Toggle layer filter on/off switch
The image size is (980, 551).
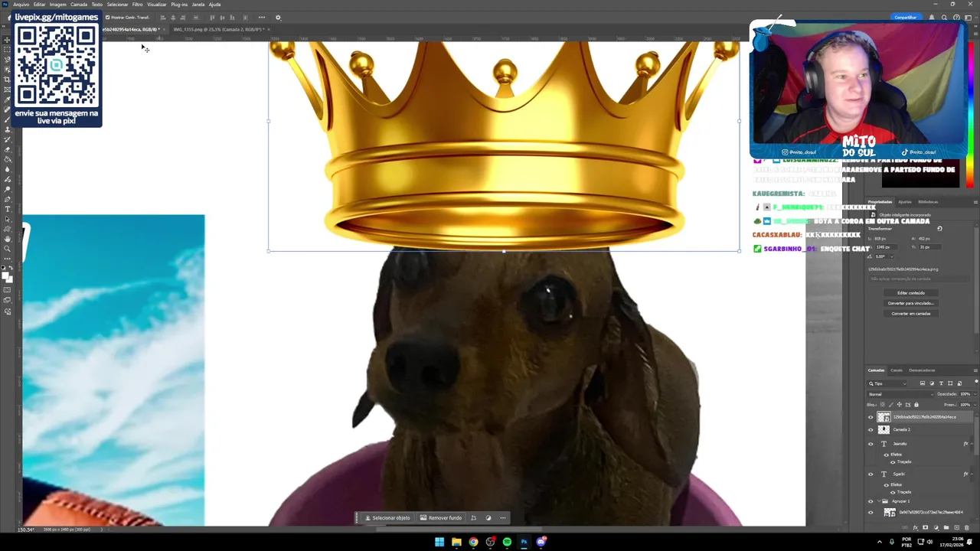[976, 382]
